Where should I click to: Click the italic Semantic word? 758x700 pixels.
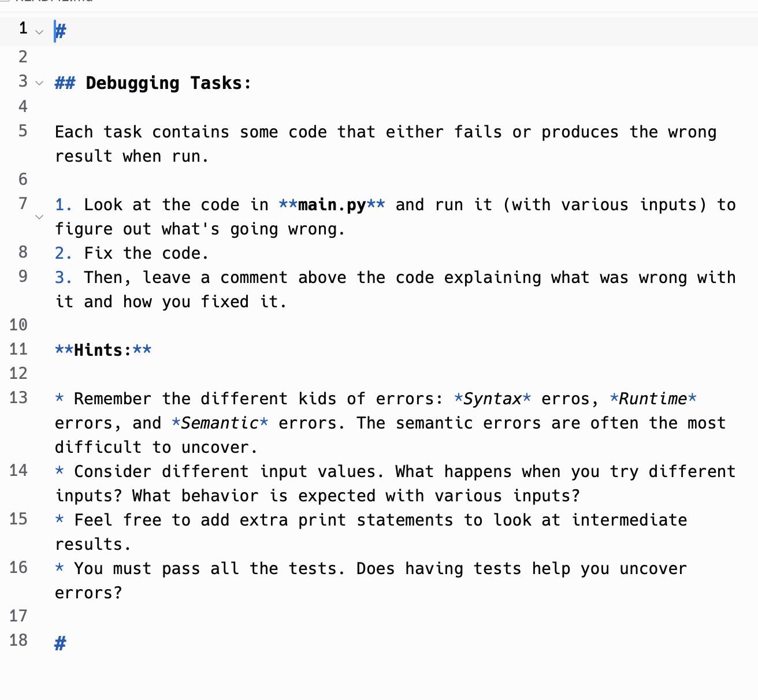pos(220,423)
